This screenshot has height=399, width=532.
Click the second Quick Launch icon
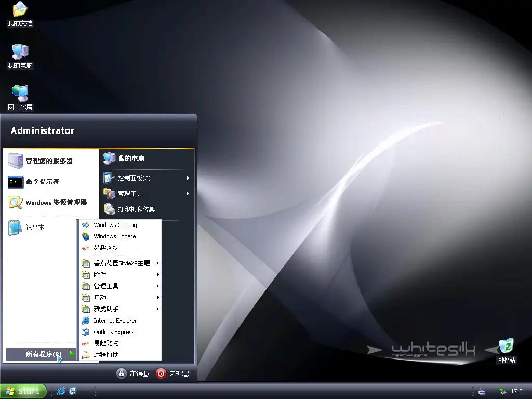tap(73, 392)
